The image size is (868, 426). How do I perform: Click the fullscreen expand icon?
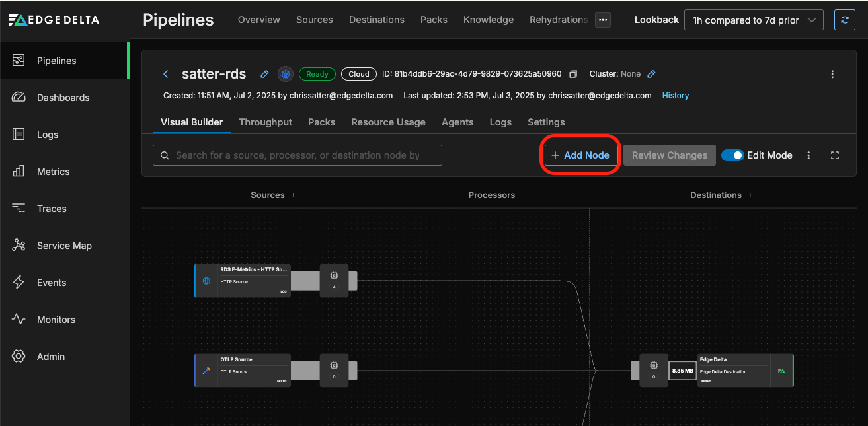coord(835,155)
